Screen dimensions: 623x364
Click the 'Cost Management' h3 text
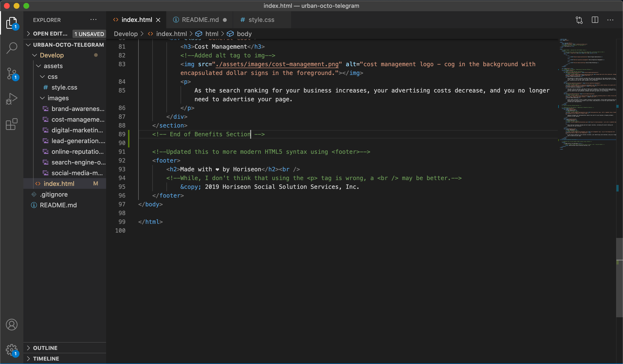(220, 47)
